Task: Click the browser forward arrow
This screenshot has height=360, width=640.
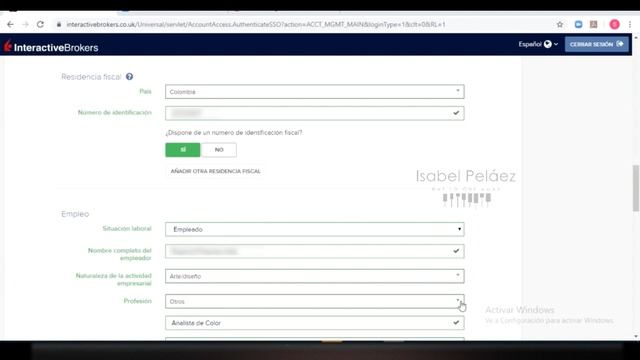Action: point(25,24)
